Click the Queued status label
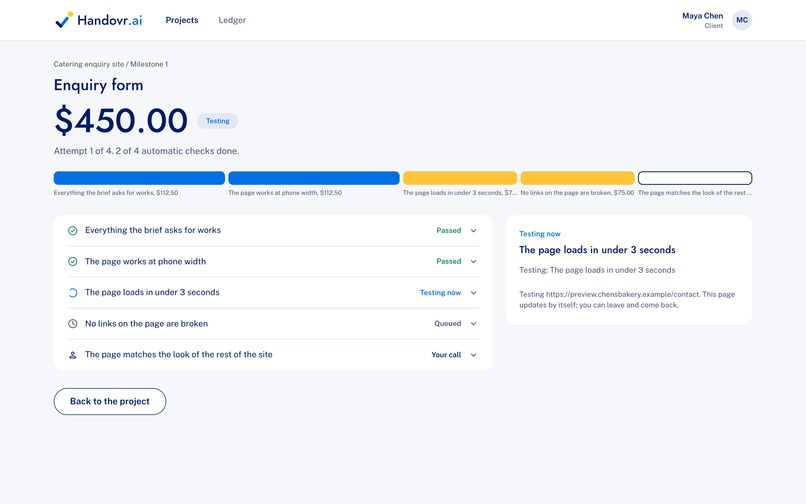 448,323
